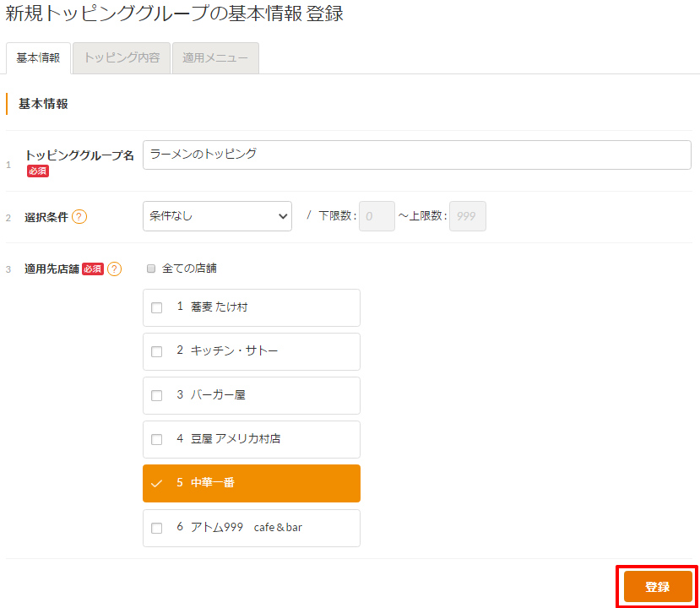The image size is (700, 608).
Task: Toggle the アトム999 cafe＆bar checkbox
Action: pos(156,529)
